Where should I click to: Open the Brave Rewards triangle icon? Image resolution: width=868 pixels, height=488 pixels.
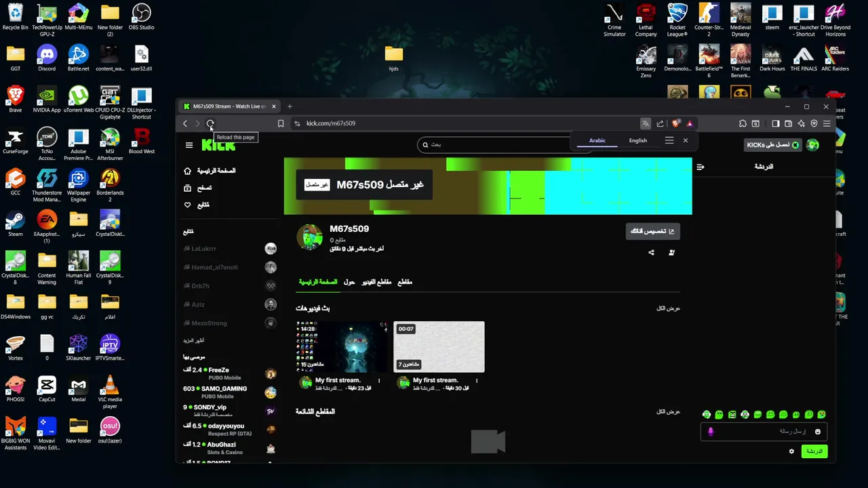pyautogui.click(x=690, y=123)
